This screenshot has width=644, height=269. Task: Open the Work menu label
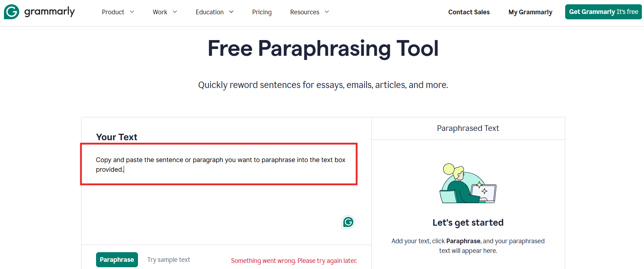pyautogui.click(x=160, y=12)
